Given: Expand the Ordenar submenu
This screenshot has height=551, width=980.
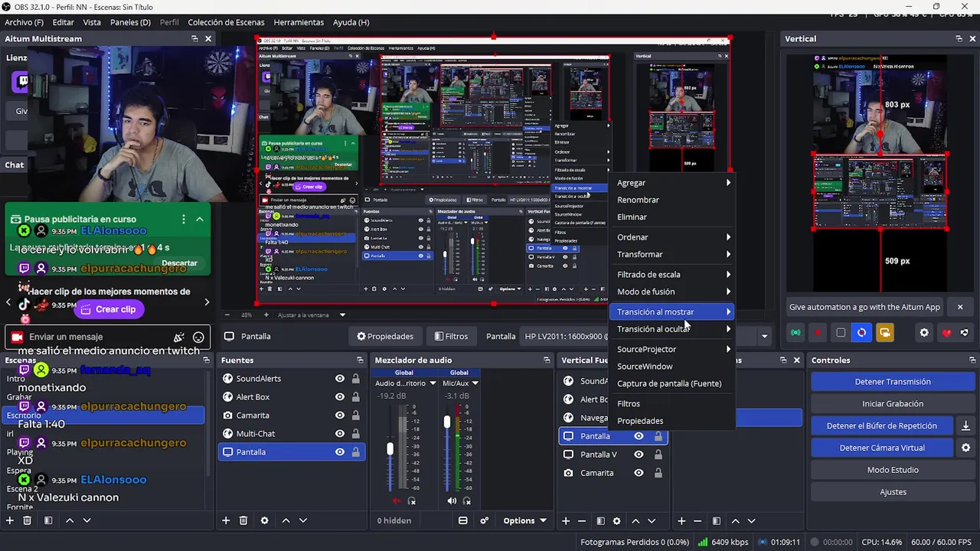Looking at the screenshot, I should click(671, 237).
